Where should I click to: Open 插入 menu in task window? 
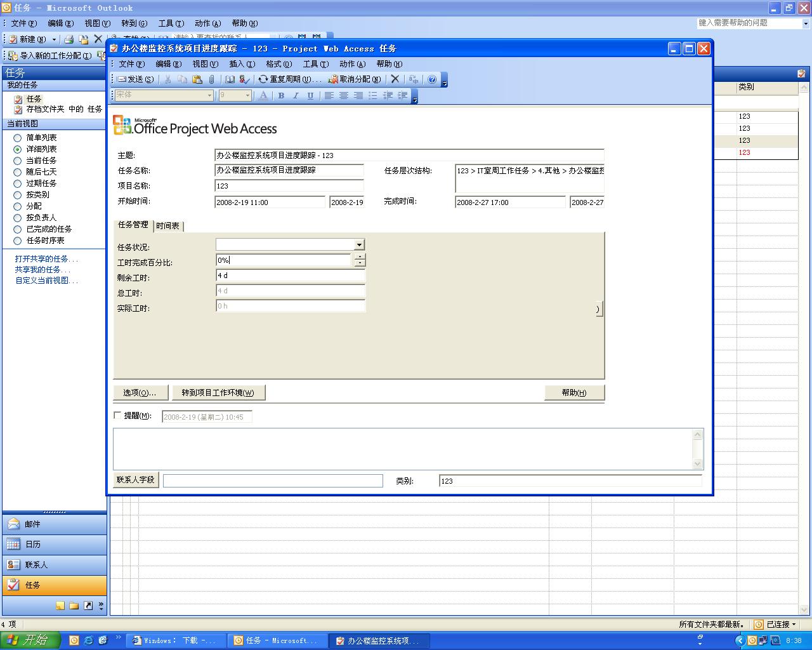tap(242, 64)
